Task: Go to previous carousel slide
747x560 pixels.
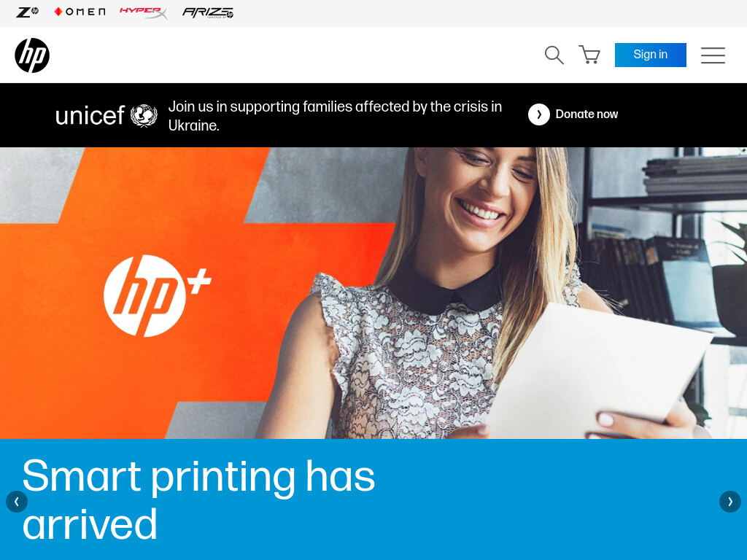Action: [x=17, y=502]
